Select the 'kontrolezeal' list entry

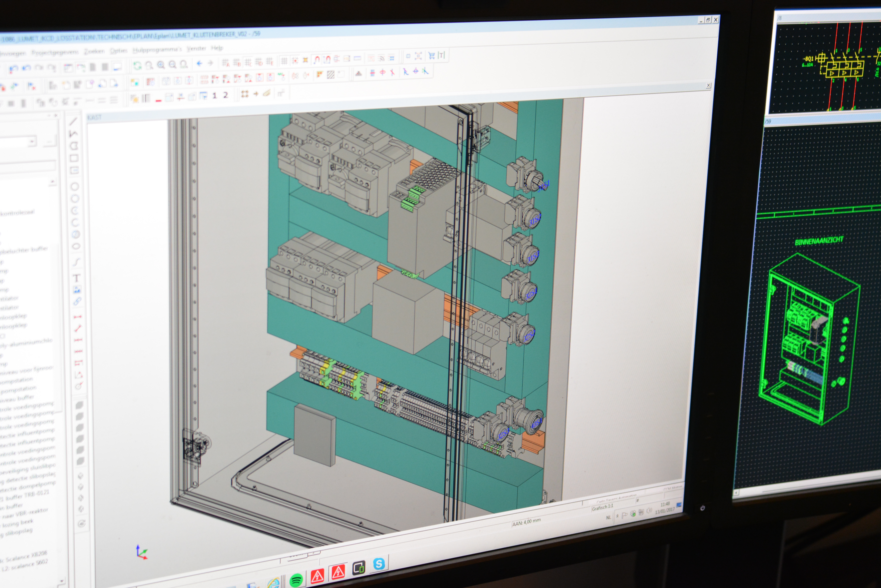click(17, 213)
